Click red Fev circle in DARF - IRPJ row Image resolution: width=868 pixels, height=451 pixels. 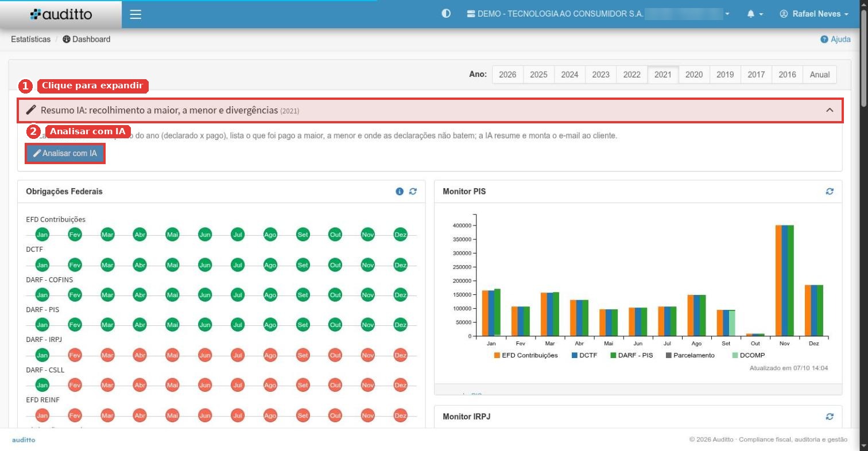[75, 355]
